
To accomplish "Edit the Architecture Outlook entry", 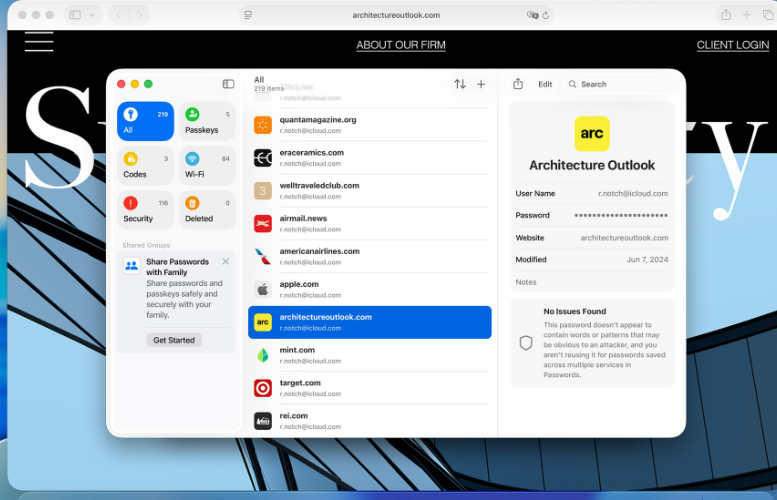I will point(545,84).
